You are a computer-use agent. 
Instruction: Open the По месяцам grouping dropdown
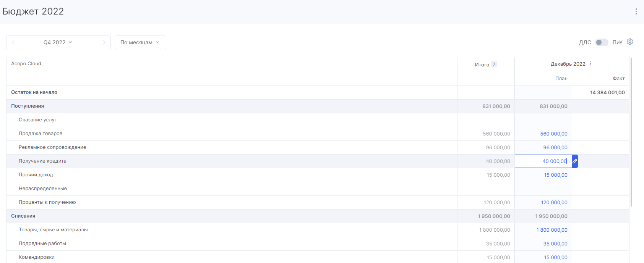140,42
